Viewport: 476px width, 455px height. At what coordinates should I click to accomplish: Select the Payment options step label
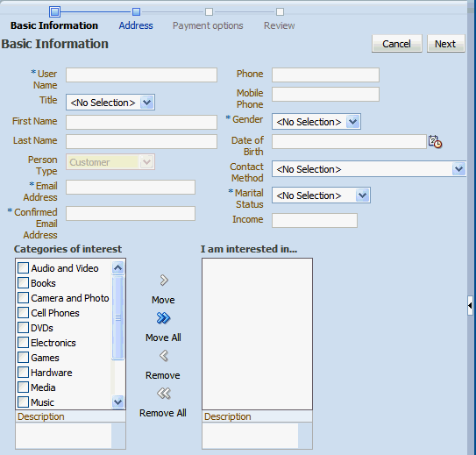tap(208, 25)
